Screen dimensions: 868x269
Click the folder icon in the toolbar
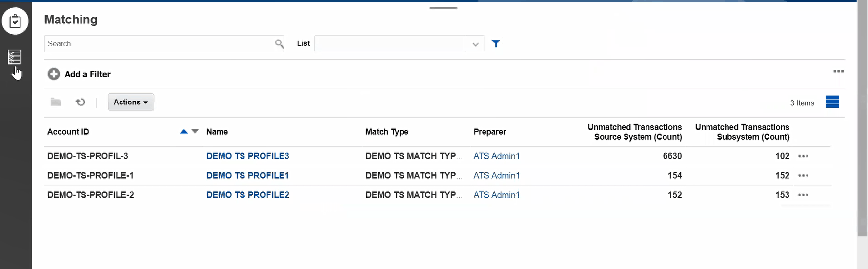point(56,102)
